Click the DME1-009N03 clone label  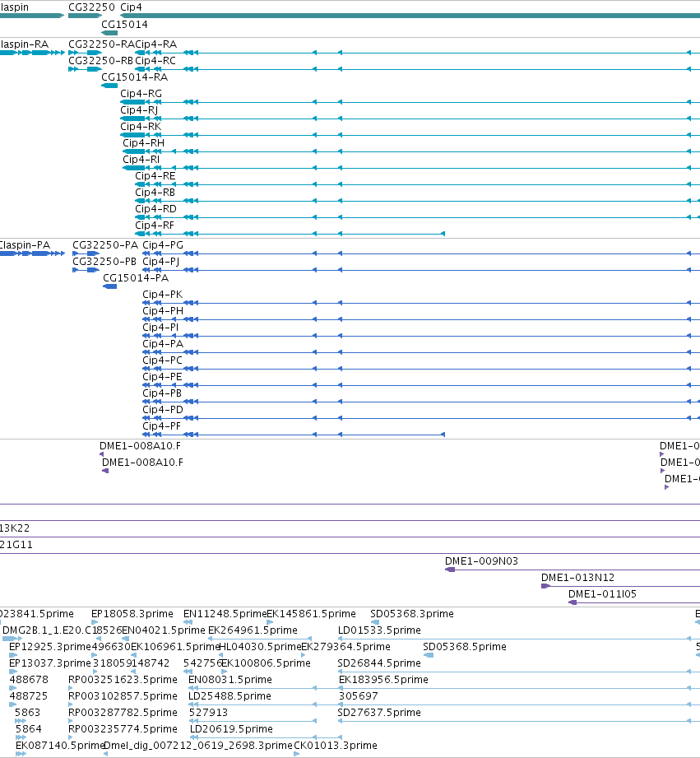point(482,561)
